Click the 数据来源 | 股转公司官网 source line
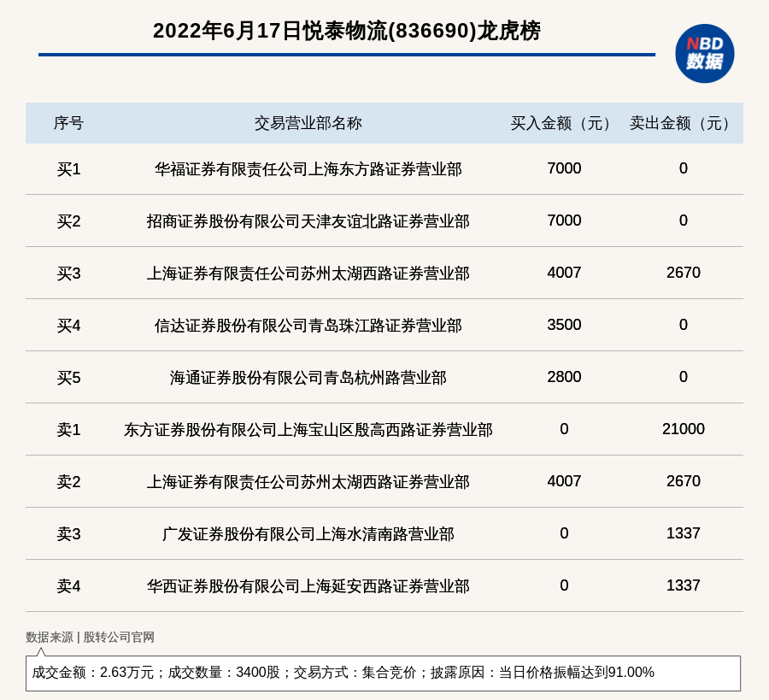This screenshot has width=769, height=700. pos(90,638)
